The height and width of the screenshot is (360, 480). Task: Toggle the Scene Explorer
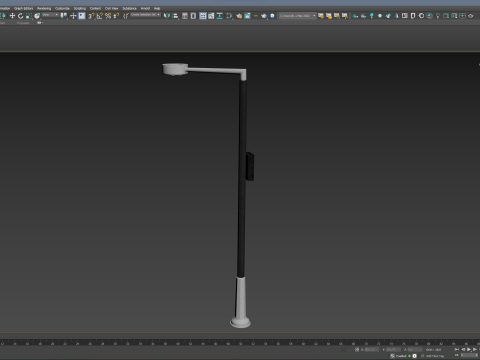[184, 16]
